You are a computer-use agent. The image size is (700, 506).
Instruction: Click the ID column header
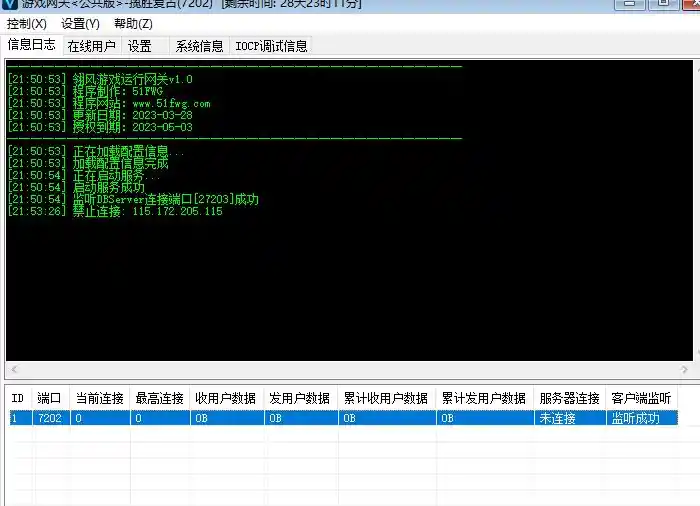(18, 398)
